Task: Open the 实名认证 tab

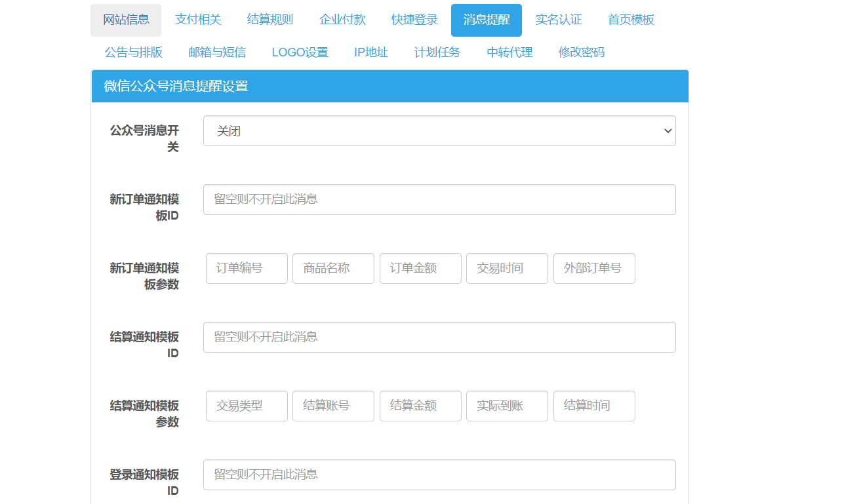Action: click(559, 20)
